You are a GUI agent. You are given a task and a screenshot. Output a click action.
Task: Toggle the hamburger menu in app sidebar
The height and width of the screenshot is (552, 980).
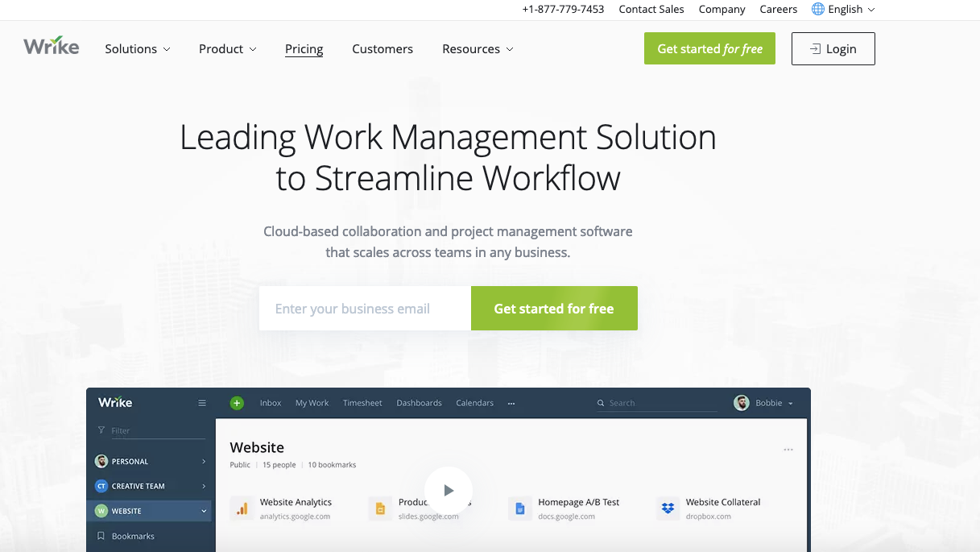click(202, 403)
